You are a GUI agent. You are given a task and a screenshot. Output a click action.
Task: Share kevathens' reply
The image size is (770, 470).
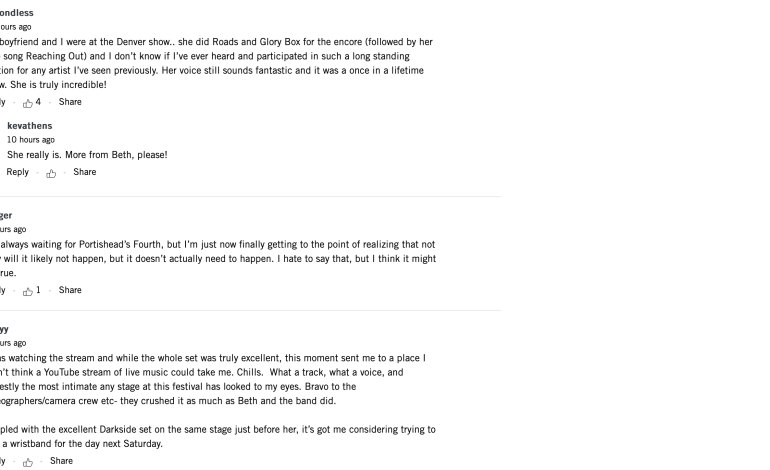(x=85, y=172)
